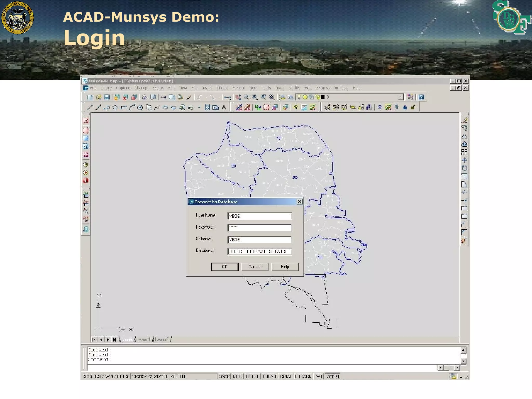Viewport: 532px width, 399px height.
Task: Open the layer list dropdown arrow
Action: click(x=401, y=97)
